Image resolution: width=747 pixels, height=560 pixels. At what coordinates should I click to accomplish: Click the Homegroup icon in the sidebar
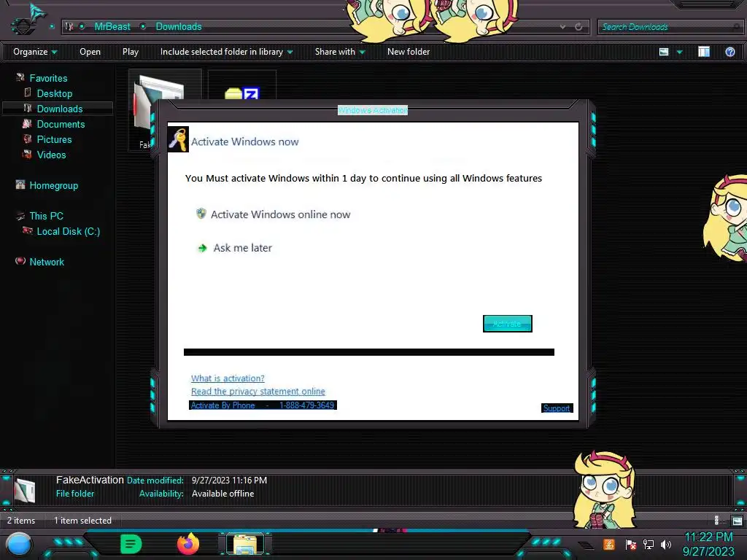pyautogui.click(x=20, y=184)
